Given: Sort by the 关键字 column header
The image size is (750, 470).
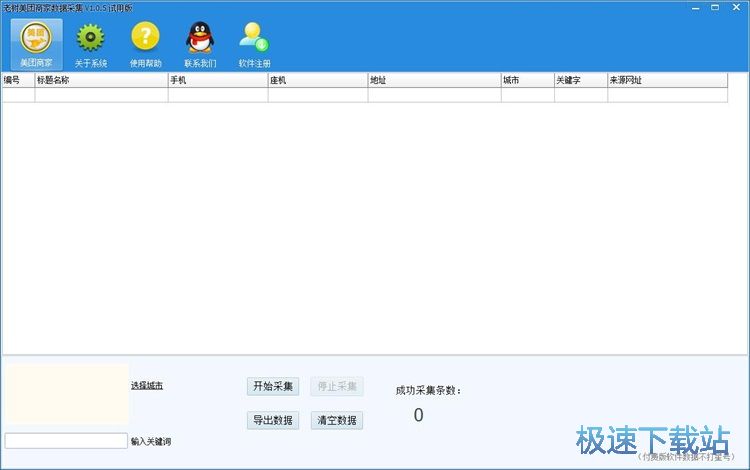Looking at the screenshot, I should [581, 80].
